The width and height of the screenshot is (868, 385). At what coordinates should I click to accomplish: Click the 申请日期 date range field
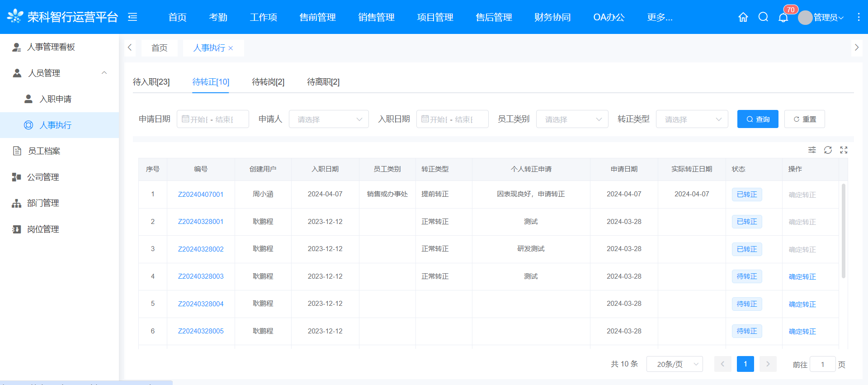point(212,119)
